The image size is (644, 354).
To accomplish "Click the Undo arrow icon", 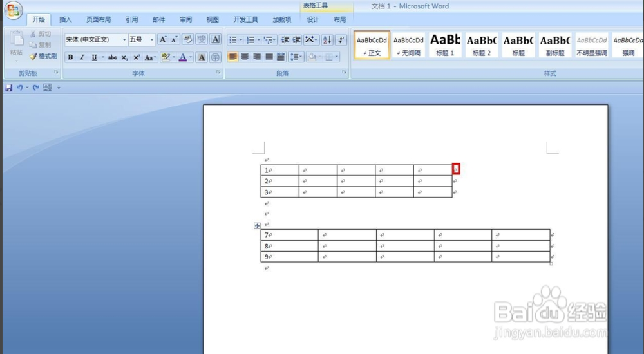I will tap(19, 88).
